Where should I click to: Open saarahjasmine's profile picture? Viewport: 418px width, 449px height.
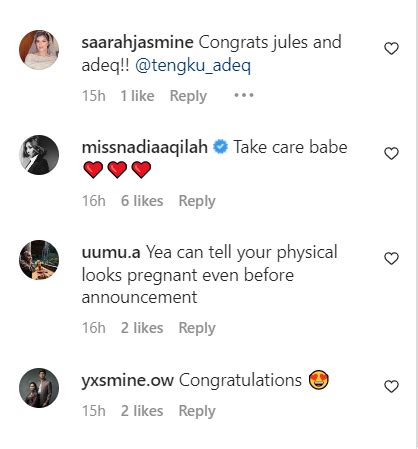(x=39, y=50)
